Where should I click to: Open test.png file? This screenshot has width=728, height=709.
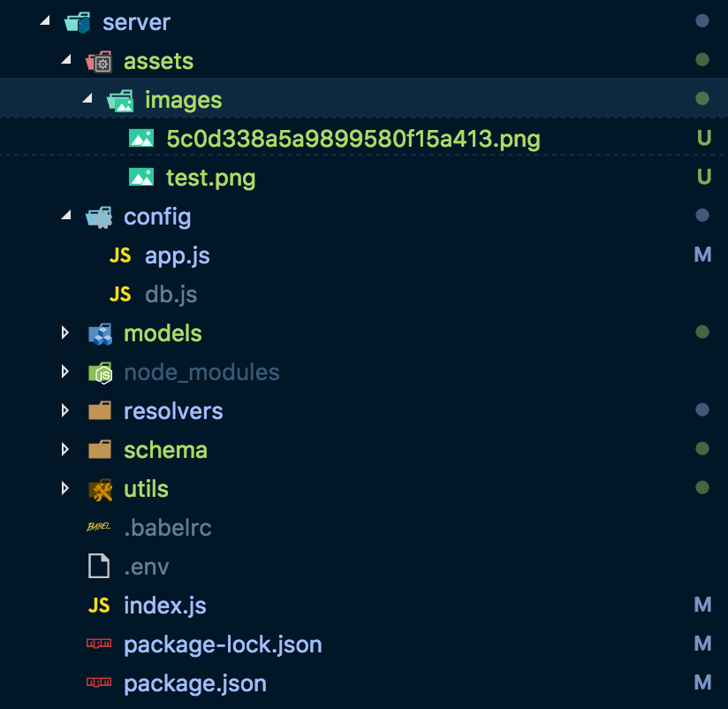[x=210, y=178]
